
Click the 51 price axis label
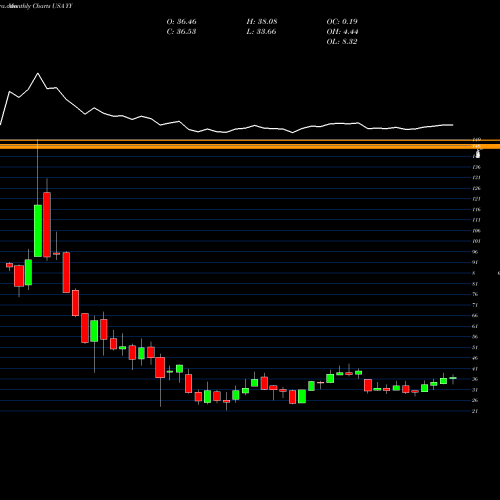(475, 347)
